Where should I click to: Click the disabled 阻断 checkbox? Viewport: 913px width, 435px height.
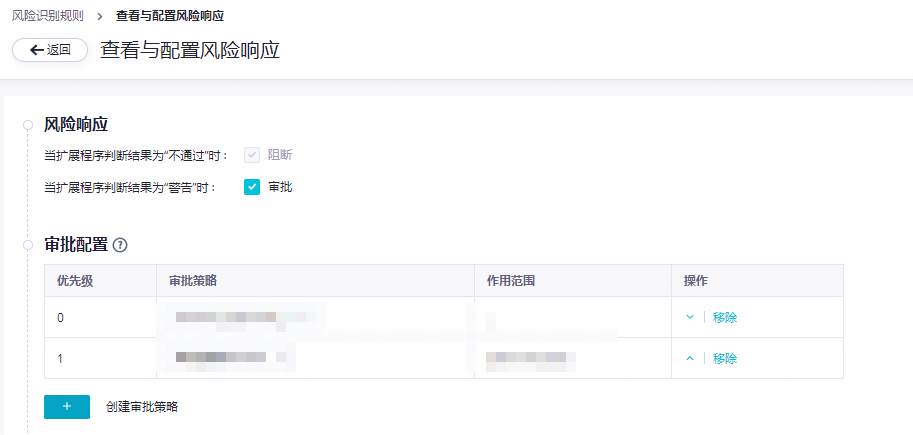click(252, 155)
